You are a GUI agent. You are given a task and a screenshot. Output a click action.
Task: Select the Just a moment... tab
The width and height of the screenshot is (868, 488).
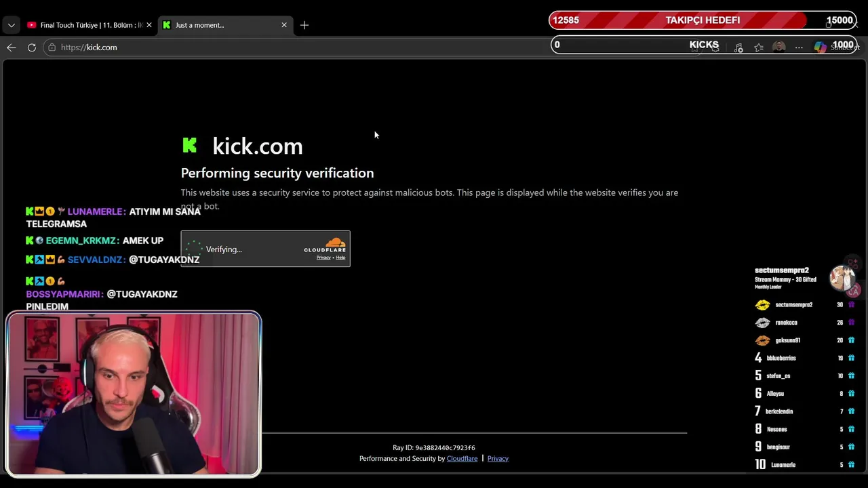click(x=226, y=25)
